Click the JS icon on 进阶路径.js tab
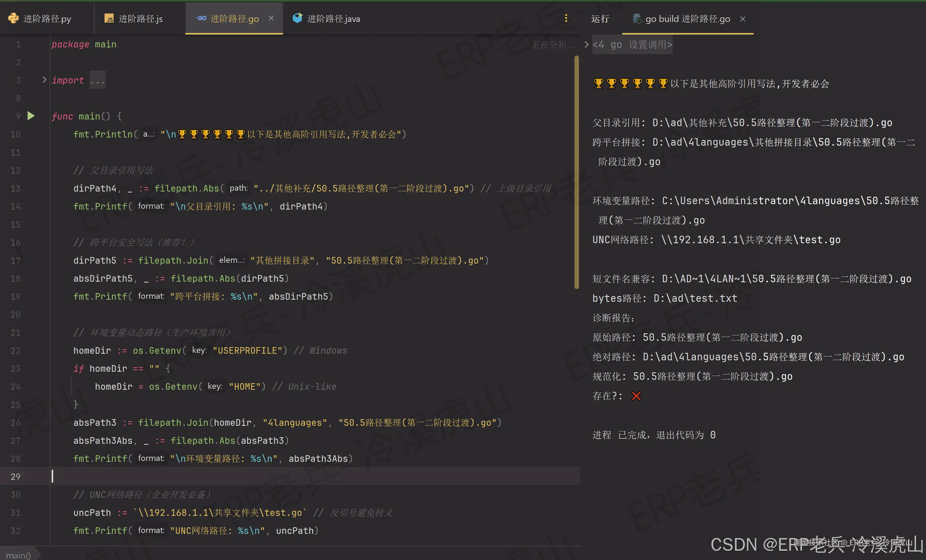Image resolution: width=926 pixels, height=560 pixels. click(109, 18)
